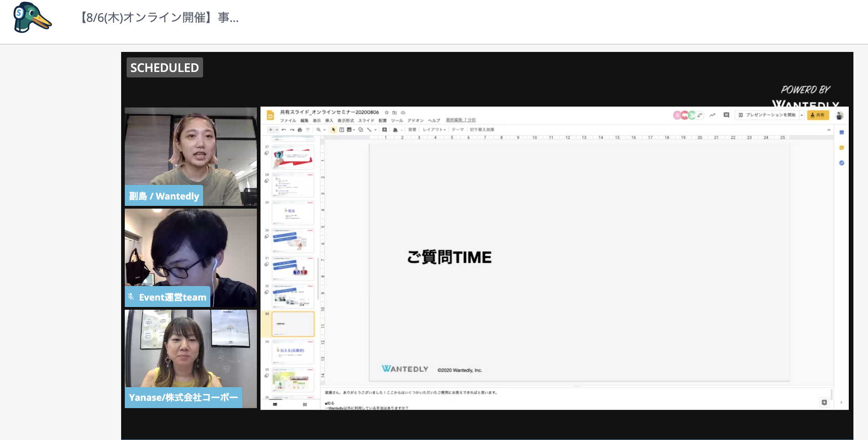Screen dimensions: 868x440
Task: Open the presentation start options arrow
Action: (802, 115)
